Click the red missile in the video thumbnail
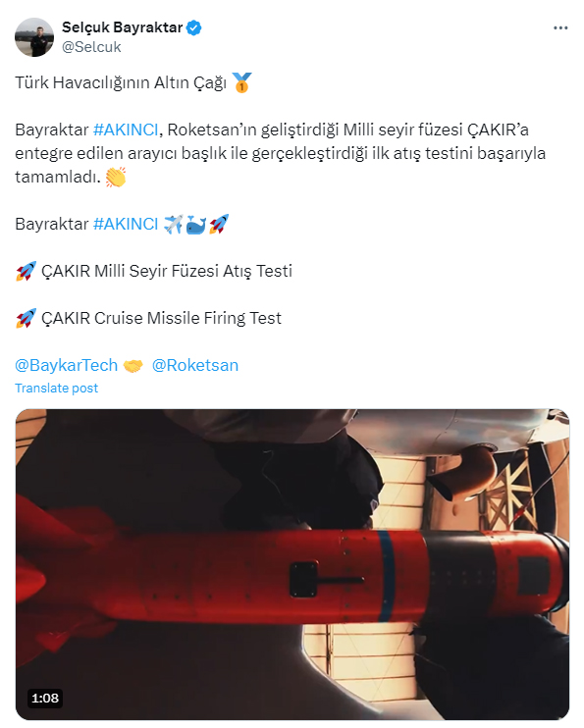 coord(292,576)
